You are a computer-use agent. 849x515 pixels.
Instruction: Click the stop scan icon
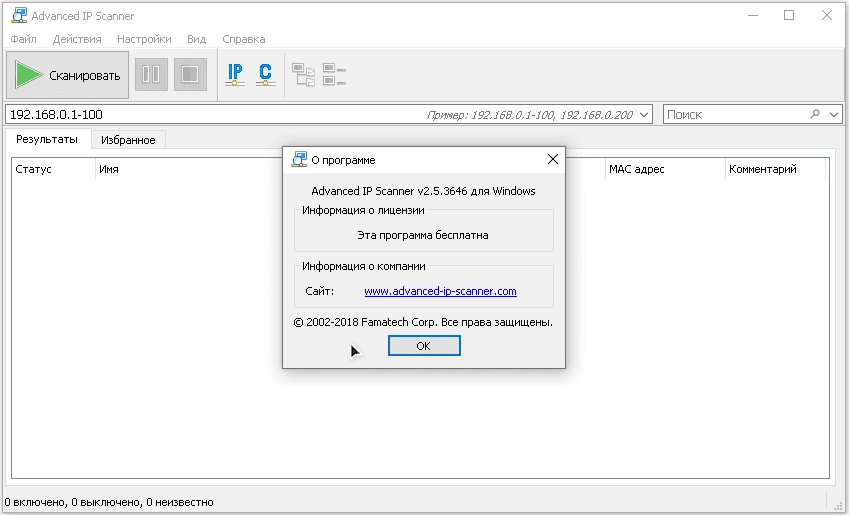point(190,74)
